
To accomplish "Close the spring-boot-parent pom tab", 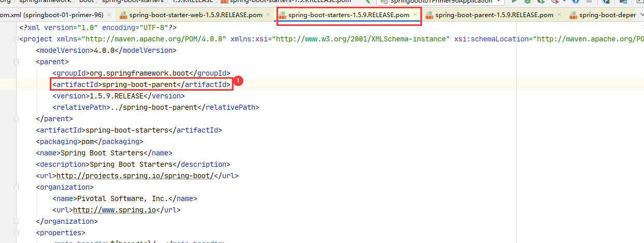I will point(560,15).
